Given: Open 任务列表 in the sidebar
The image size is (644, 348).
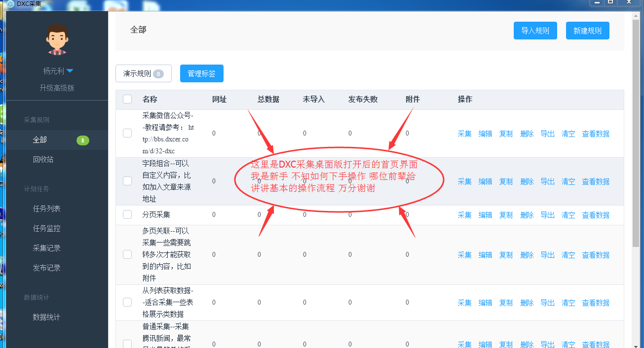Looking at the screenshot, I should (x=47, y=209).
